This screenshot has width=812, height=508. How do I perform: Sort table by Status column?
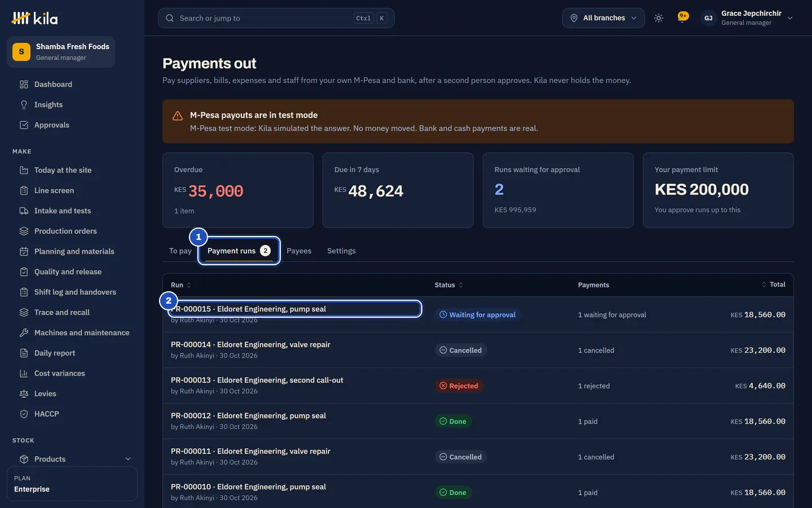(449, 285)
